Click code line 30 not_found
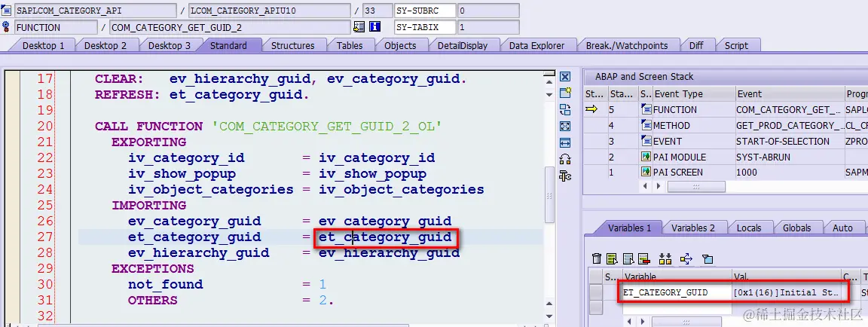Image resolution: width=868 pixels, height=327 pixels. coord(166,284)
